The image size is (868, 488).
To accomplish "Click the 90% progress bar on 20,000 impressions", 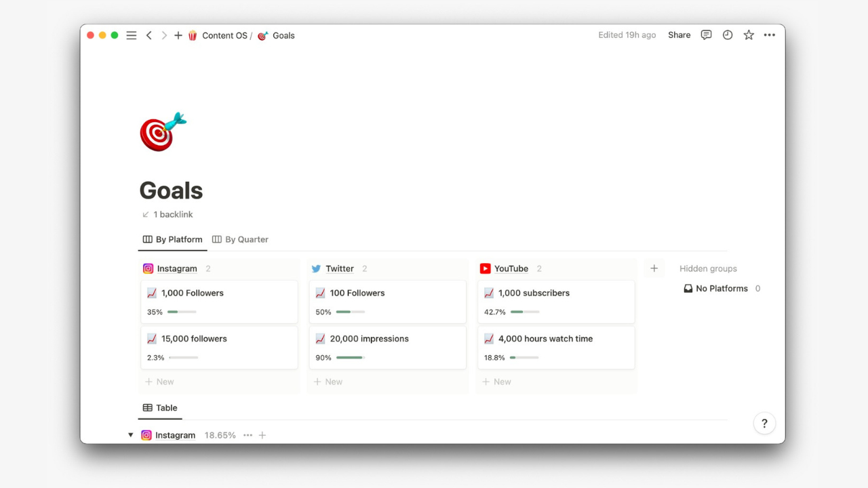I will (x=351, y=357).
